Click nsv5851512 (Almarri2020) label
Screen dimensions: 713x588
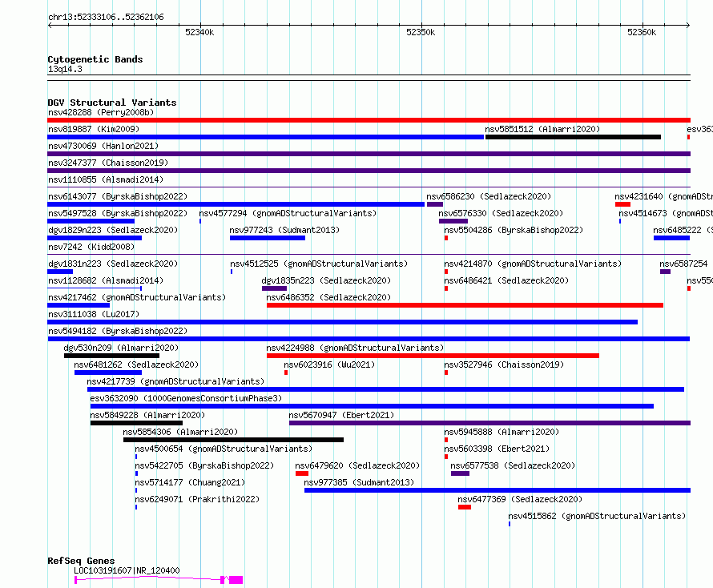click(542, 129)
